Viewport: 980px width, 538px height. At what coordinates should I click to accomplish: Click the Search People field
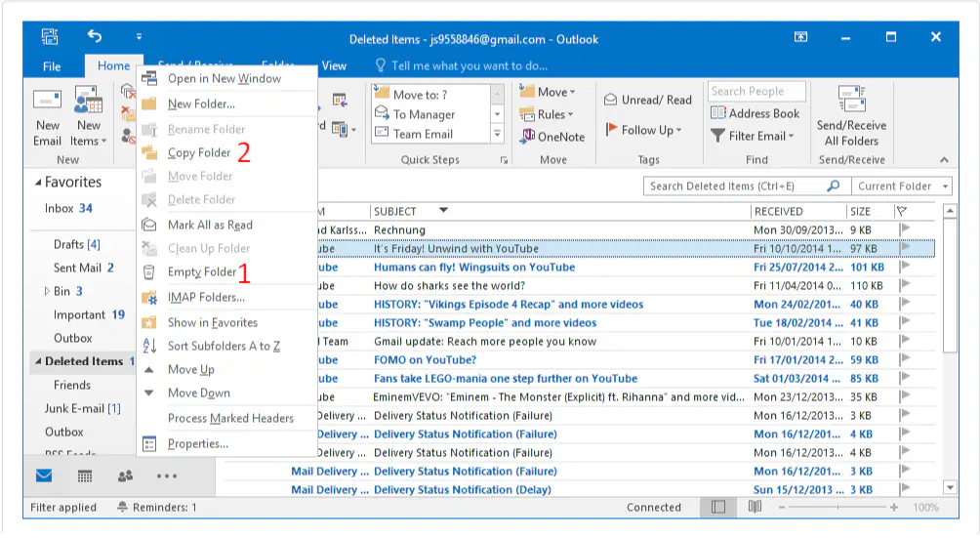[x=756, y=91]
